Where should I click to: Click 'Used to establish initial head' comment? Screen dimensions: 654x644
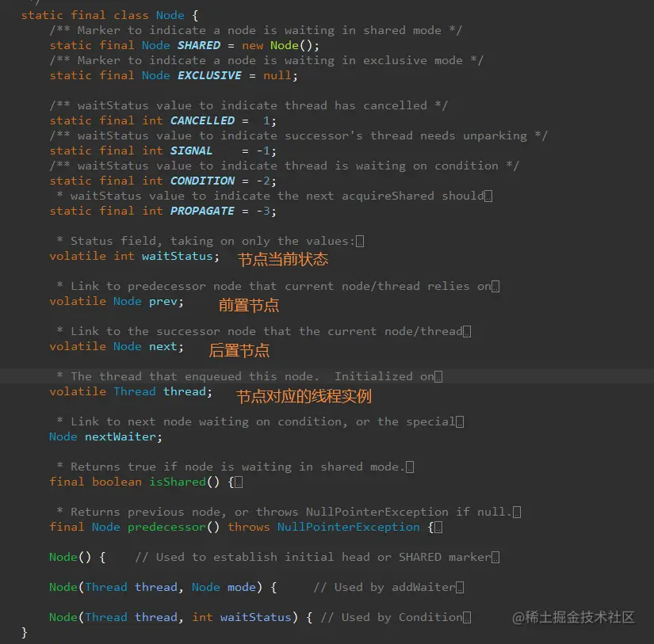[x=313, y=558]
